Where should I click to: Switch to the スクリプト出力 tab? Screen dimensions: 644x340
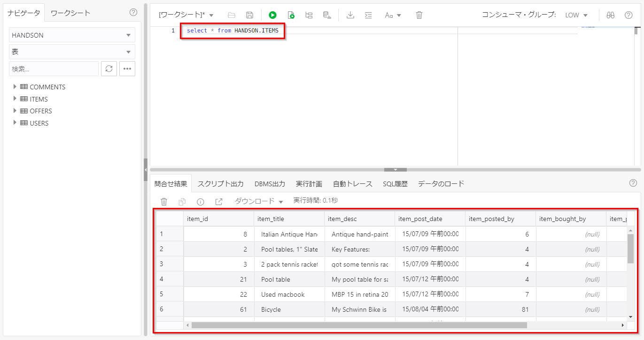click(220, 184)
